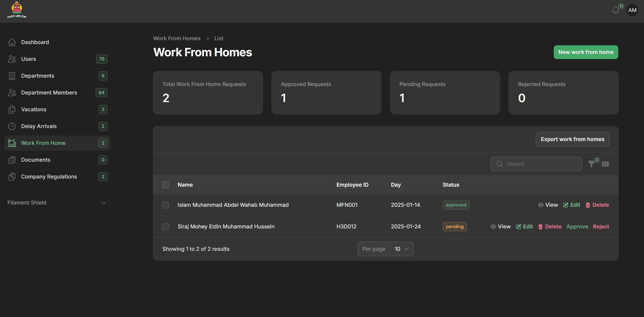Select checkbox for Islam Muhammad Abdel Wahab row
Viewport: 644px width, 317px height.
click(x=165, y=205)
